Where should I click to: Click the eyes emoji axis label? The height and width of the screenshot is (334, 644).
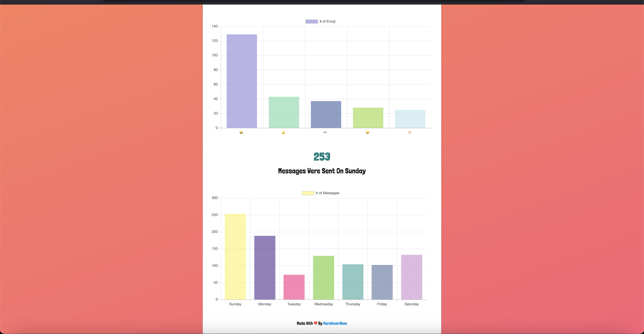[326, 132]
